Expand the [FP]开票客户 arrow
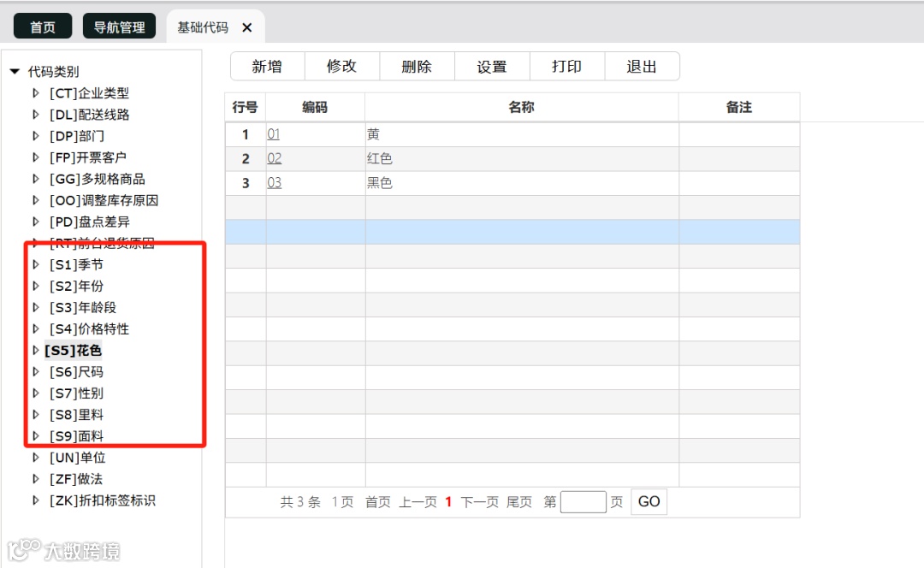 click(x=35, y=157)
